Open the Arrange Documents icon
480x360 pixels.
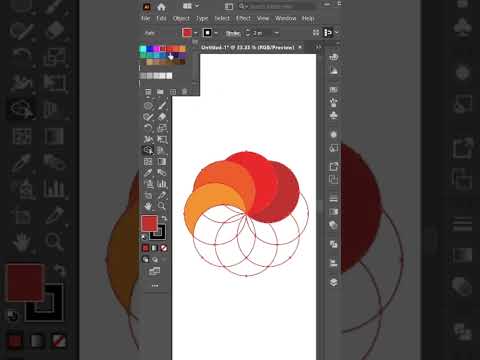point(187,6)
